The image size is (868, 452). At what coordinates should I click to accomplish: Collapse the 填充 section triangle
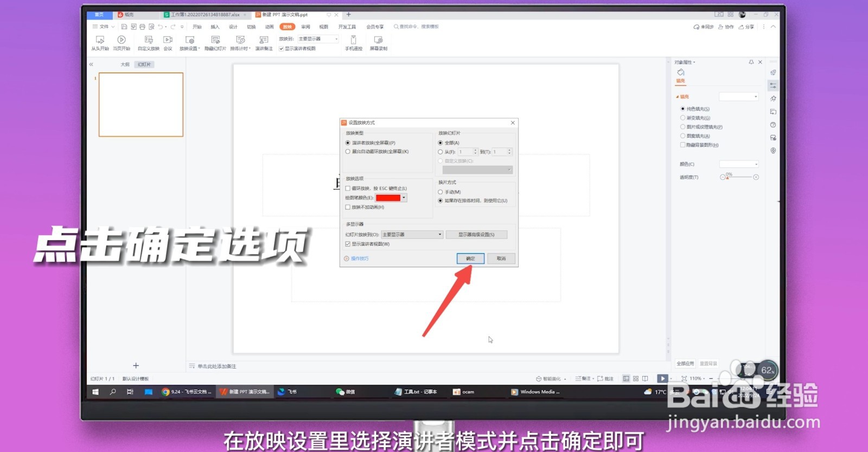pyautogui.click(x=677, y=97)
